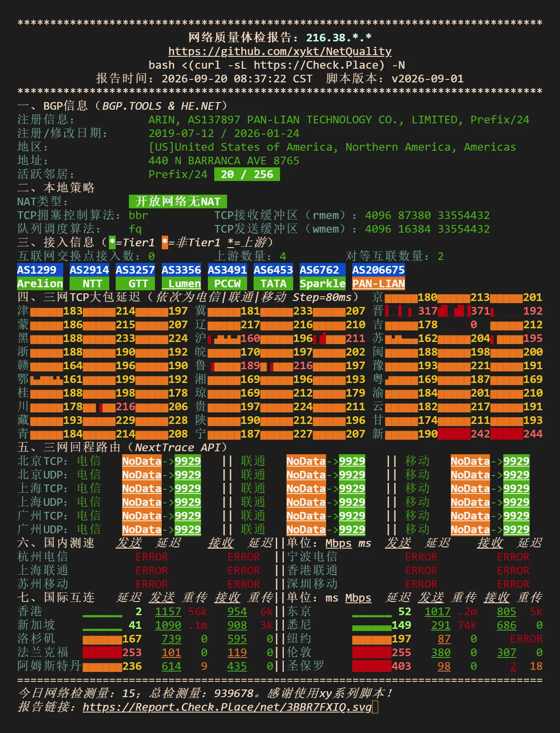
Task: Select the AS3257 GTT badge
Action: 135,277
